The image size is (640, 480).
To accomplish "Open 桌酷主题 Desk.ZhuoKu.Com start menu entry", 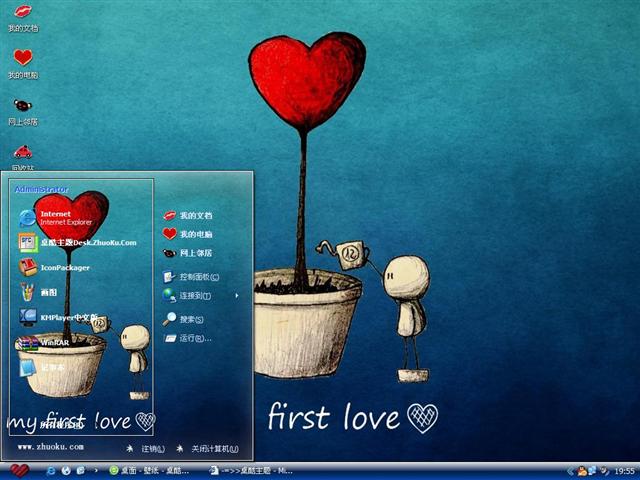I will tap(78, 242).
